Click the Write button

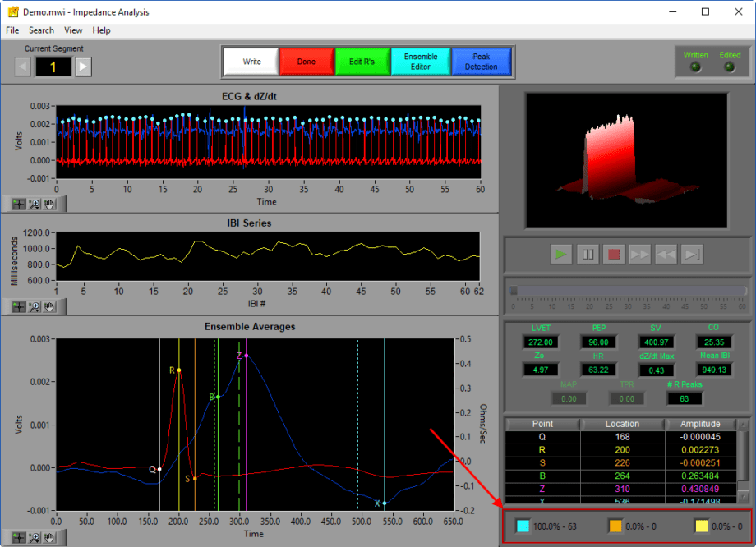251,61
